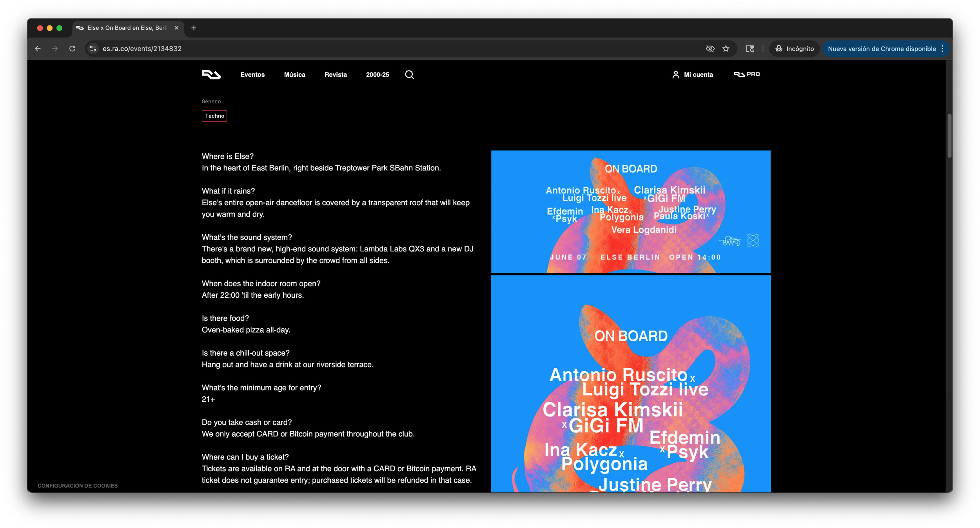The height and width of the screenshot is (528, 980).
Task: Open the search magnifier icon
Action: point(409,74)
